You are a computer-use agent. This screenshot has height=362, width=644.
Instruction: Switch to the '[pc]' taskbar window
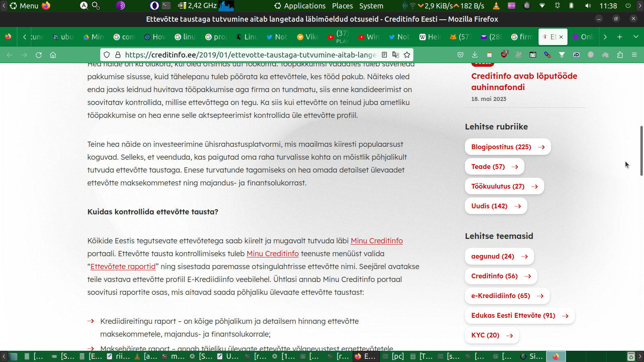393,356
